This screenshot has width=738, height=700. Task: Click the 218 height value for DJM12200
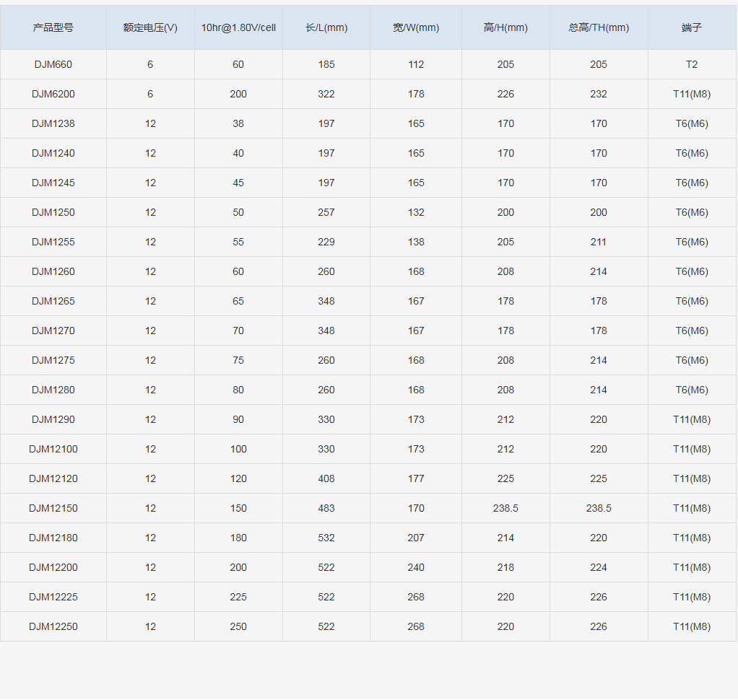pos(505,568)
